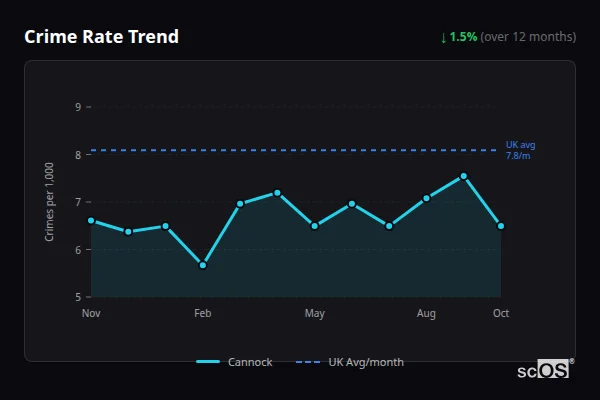The width and height of the screenshot is (600, 400).
Task: Toggle the UK Avg/month legend entry
Action: (x=350, y=362)
